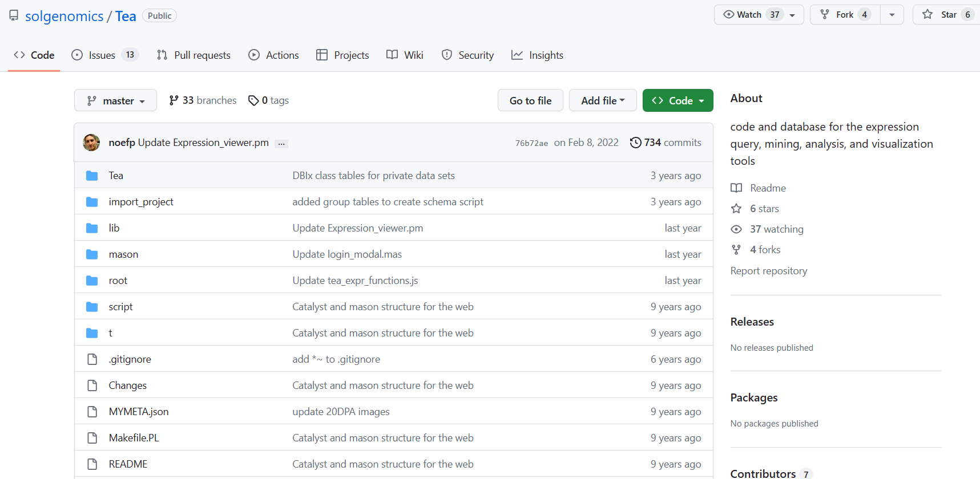Click the MYMETA.json file icon
Viewport: 980px width, 479px height.
tap(92, 412)
